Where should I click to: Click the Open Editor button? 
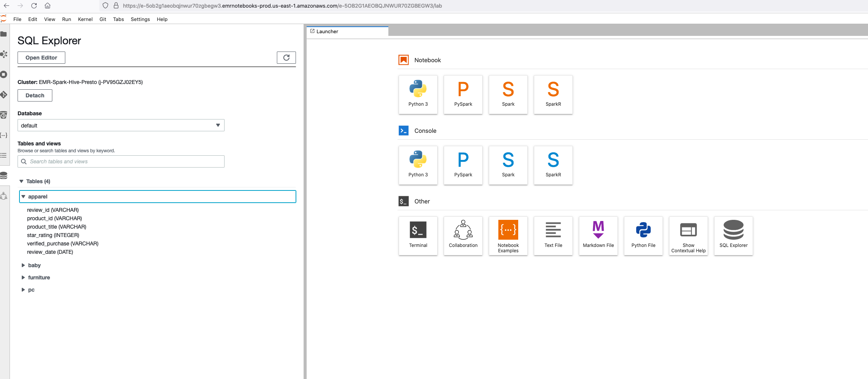coord(41,58)
